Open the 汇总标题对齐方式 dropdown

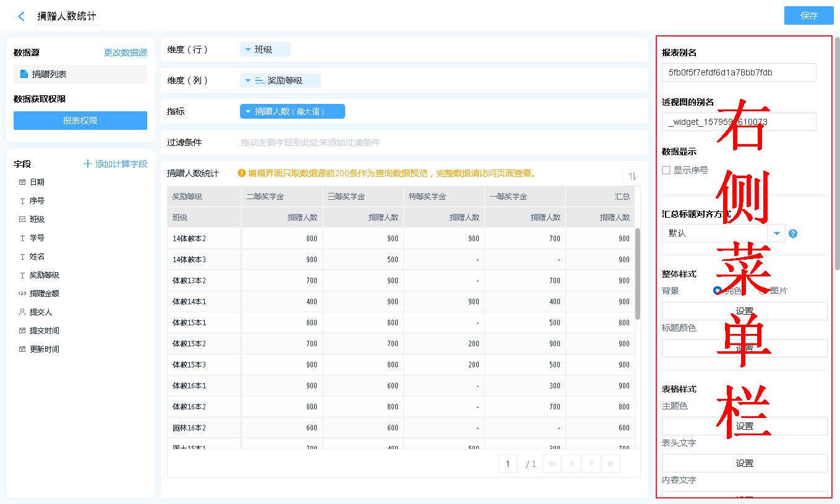776,233
